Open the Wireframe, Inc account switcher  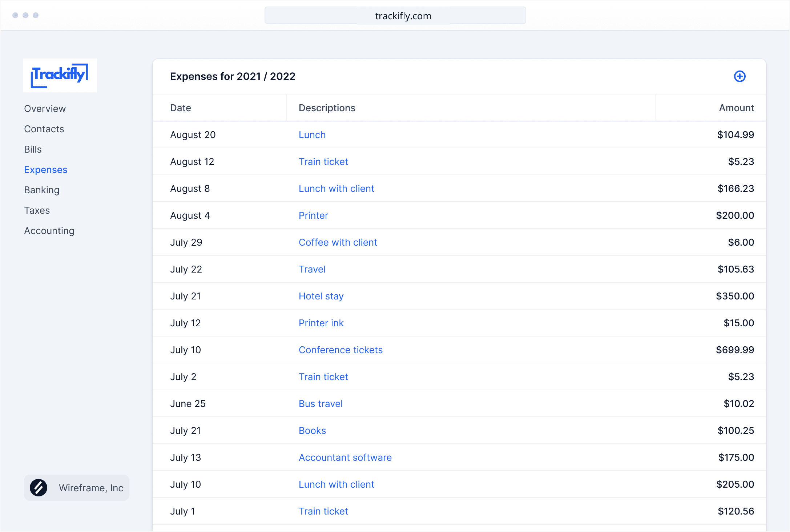tap(77, 488)
